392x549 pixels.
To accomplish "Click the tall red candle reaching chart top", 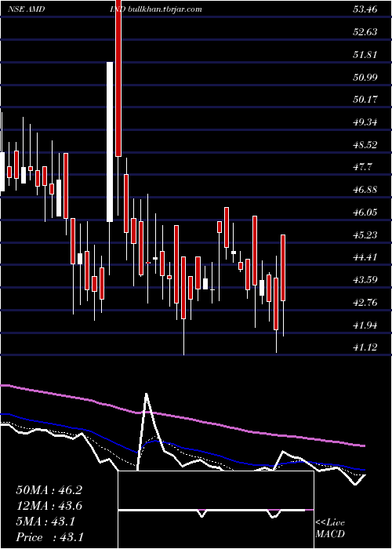I will click(x=118, y=78).
